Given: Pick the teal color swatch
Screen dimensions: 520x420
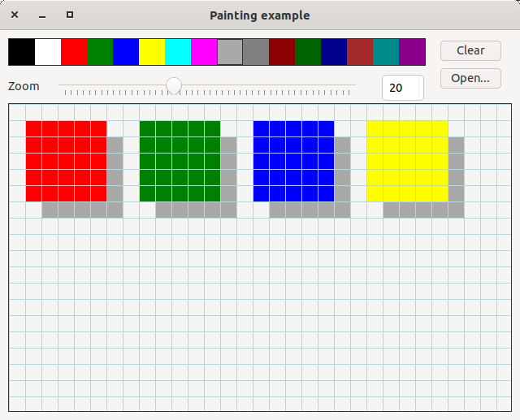Looking at the screenshot, I should click(x=385, y=52).
